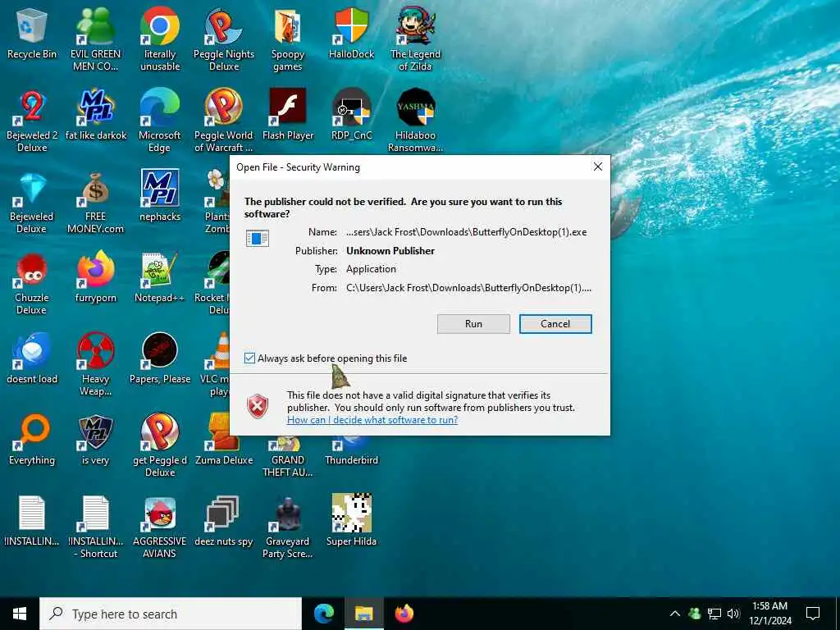The width and height of the screenshot is (840, 630).
Task: Open File Explorer on the taskbar
Action: coord(363,614)
